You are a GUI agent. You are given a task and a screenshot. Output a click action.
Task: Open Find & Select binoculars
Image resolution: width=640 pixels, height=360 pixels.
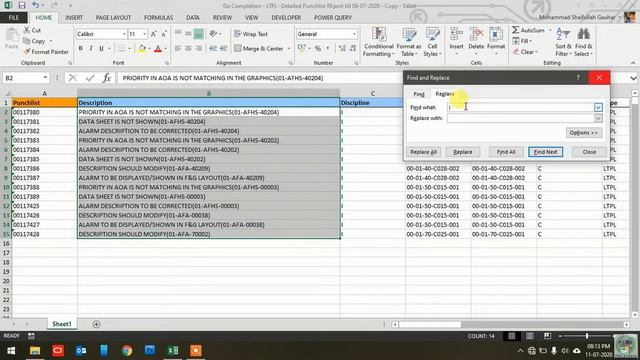point(583,42)
